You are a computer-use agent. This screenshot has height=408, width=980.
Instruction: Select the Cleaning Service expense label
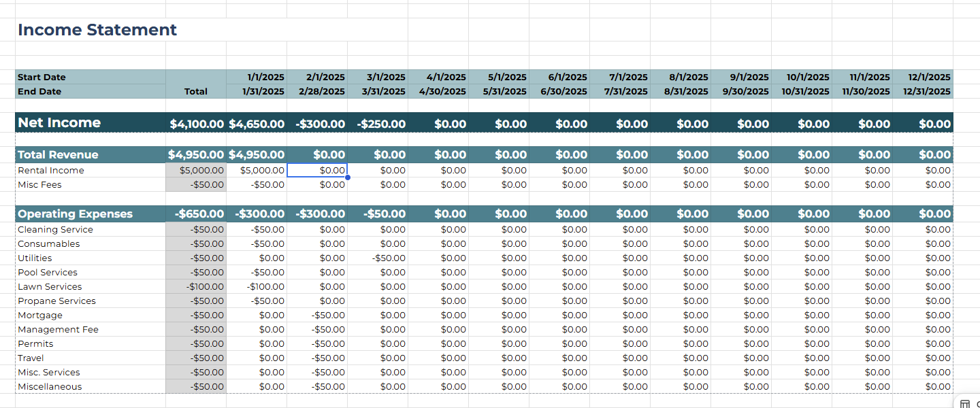[x=55, y=229]
